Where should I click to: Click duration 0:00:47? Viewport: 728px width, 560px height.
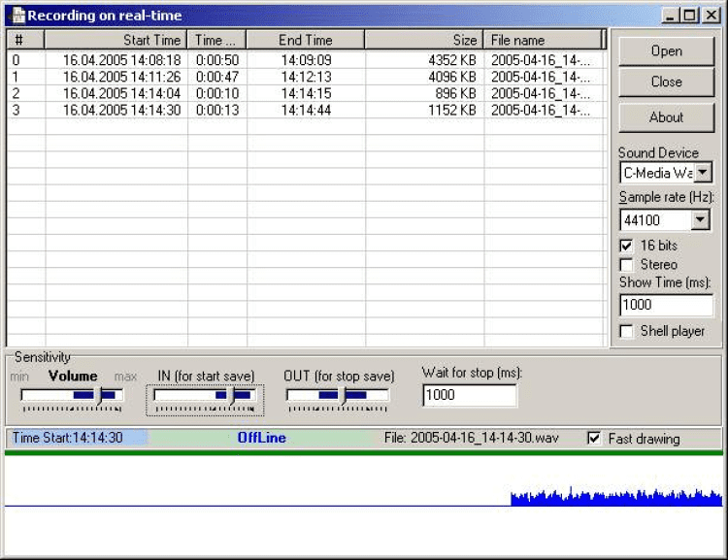click(217, 77)
